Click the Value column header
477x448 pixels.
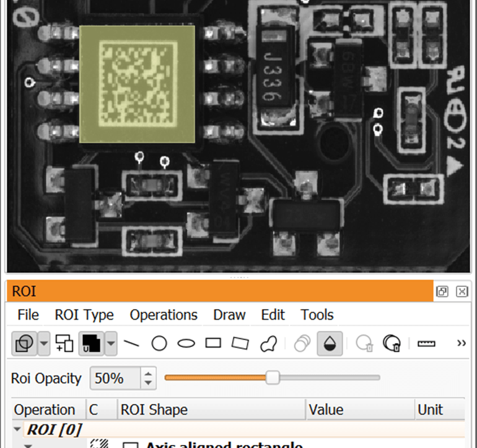(361, 410)
